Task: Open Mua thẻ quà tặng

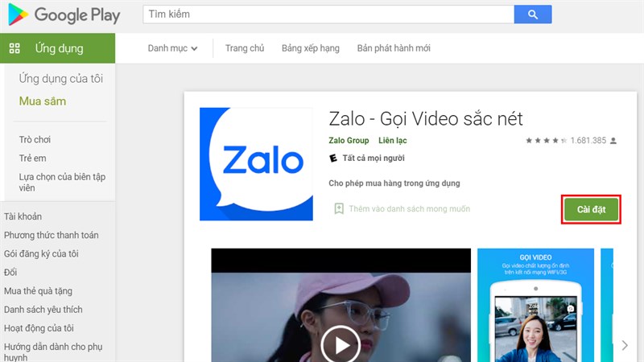Action: (38, 291)
